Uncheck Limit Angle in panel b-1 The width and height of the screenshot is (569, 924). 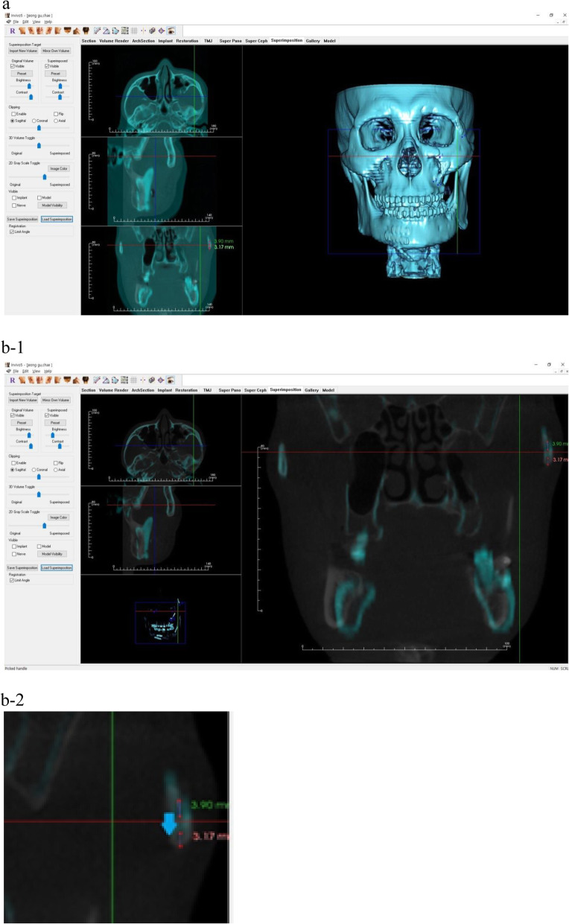(13, 580)
